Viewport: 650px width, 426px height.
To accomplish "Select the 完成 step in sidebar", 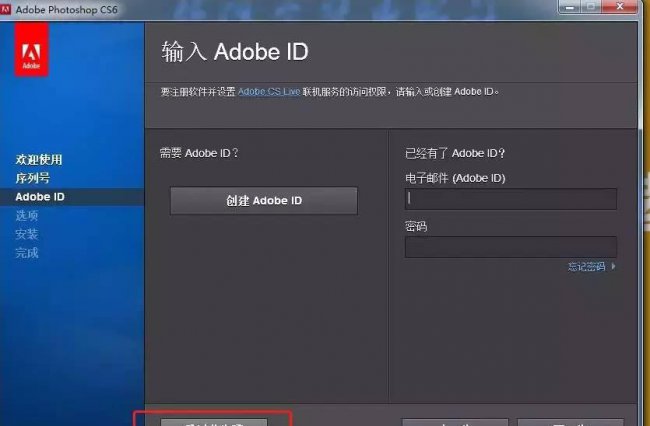I will click(x=27, y=253).
